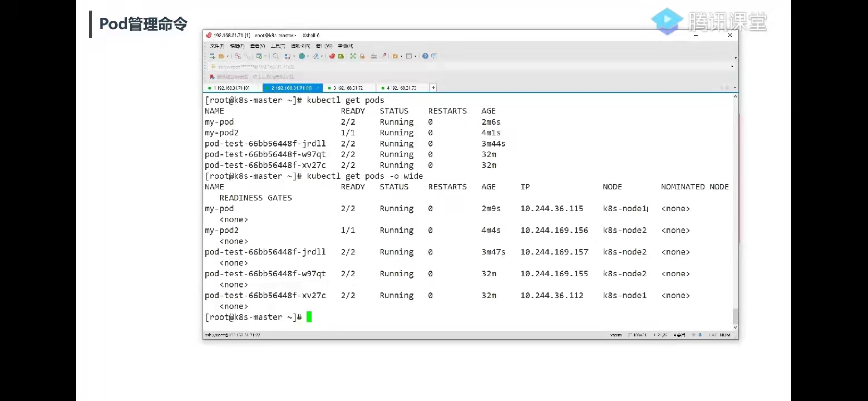Screen dimensions: 868x401
Task: Close the Xshell window
Action: click(730, 35)
